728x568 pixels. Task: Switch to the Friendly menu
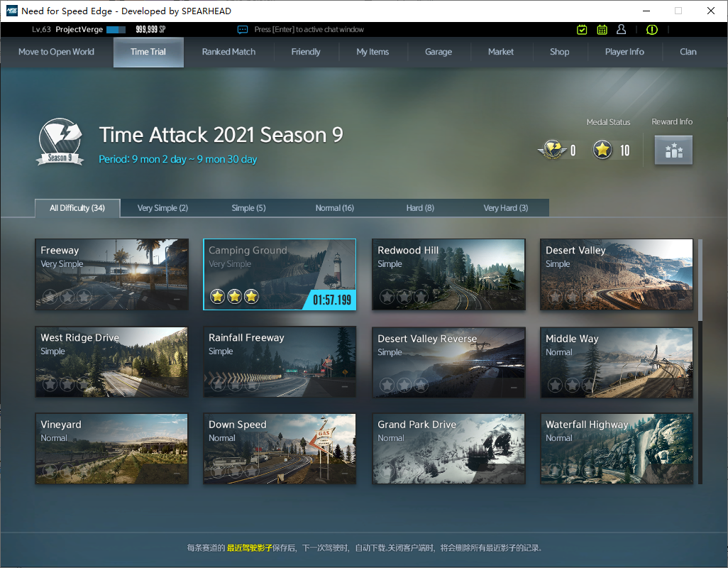[x=306, y=52]
